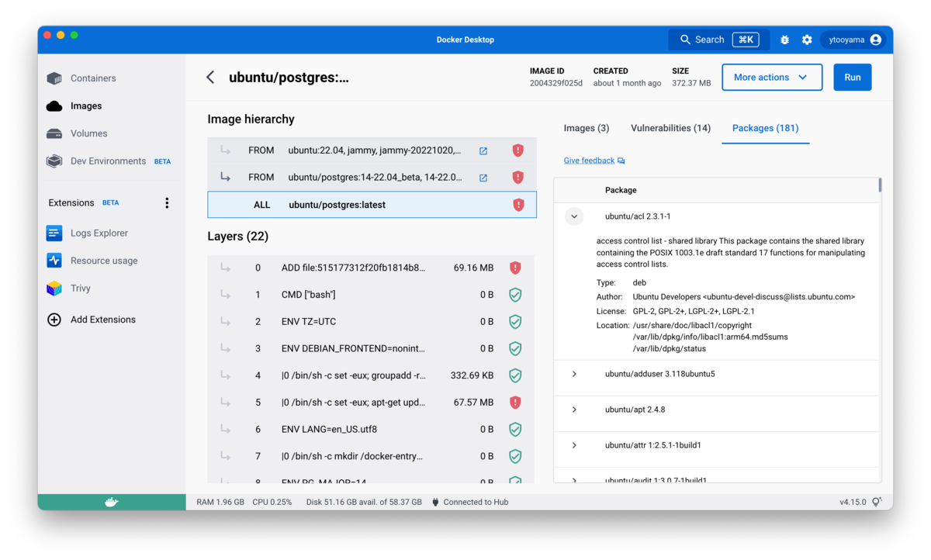Click the Disk 51.16 GB avail. status

point(364,502)
